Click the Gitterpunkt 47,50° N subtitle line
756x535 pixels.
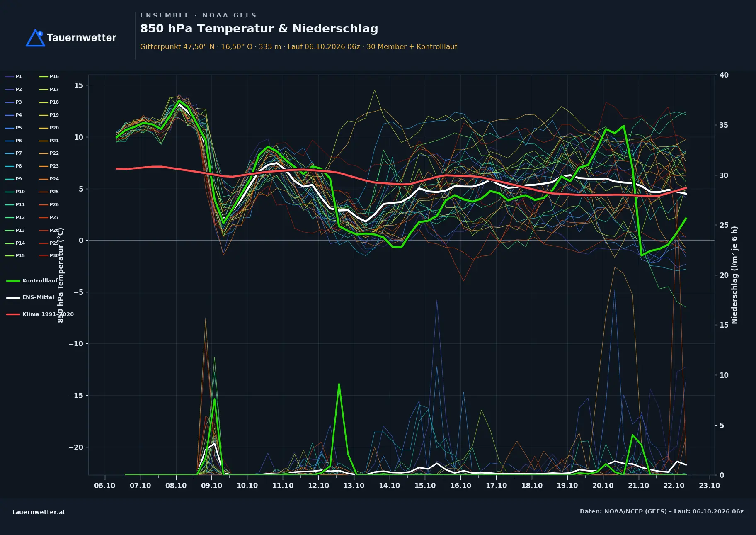(x=298, y=46)
